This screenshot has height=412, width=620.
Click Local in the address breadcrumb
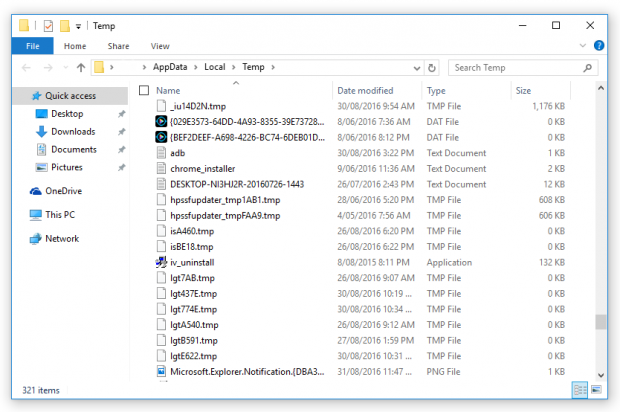[x=214, y=67]
